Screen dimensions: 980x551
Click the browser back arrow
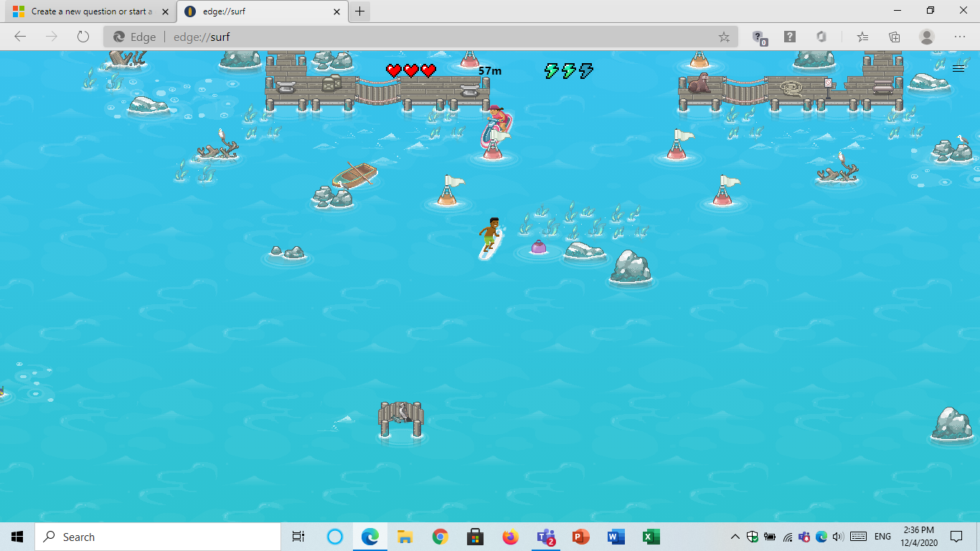pos(20,37)
